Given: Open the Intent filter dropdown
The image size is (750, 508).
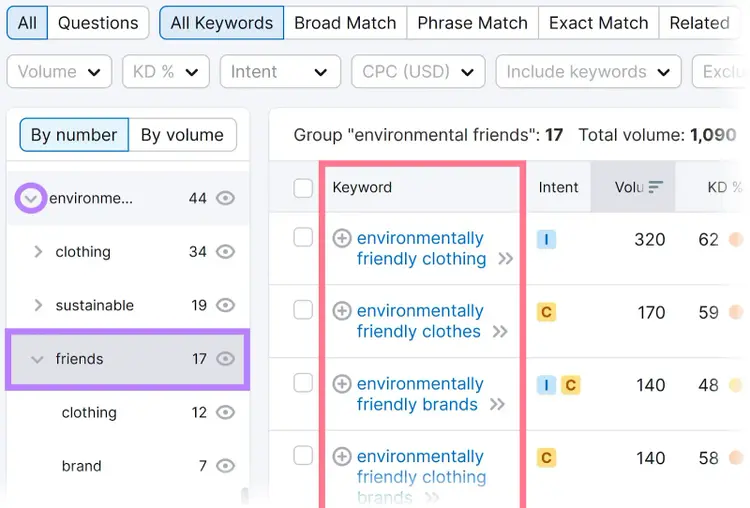Looking at the screenshot, I should (x=280, y=72).
